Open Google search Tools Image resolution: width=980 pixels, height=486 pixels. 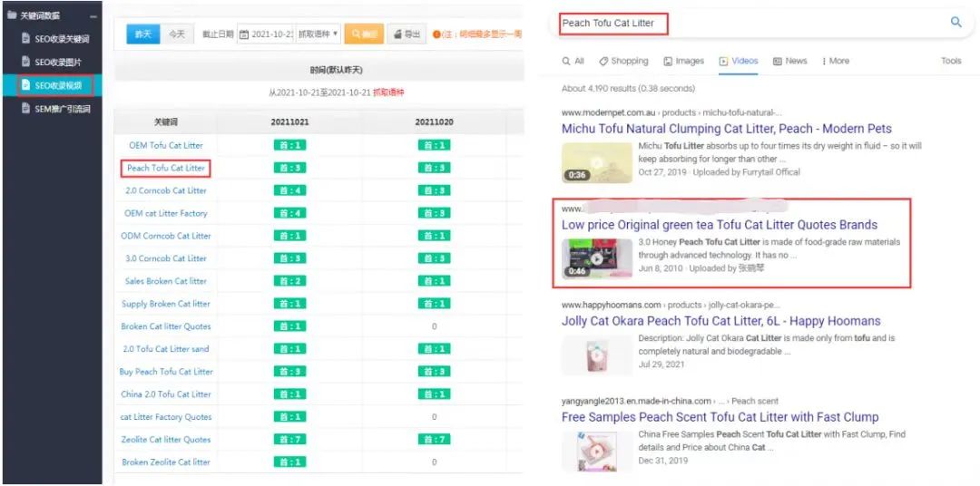point(950,61)
